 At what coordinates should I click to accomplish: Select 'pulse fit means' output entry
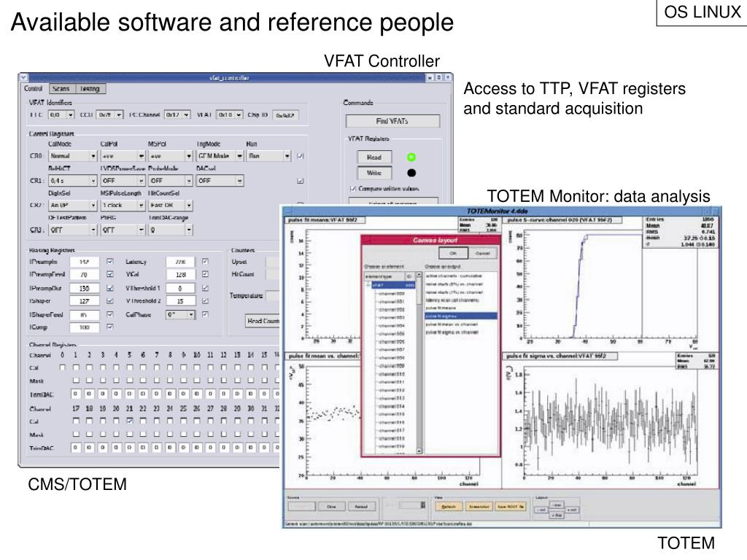pyautogui.click(x=441, y=308)
